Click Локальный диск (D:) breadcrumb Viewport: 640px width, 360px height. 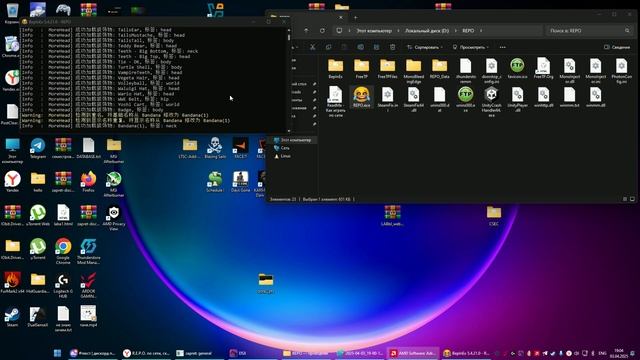[427, 31]
